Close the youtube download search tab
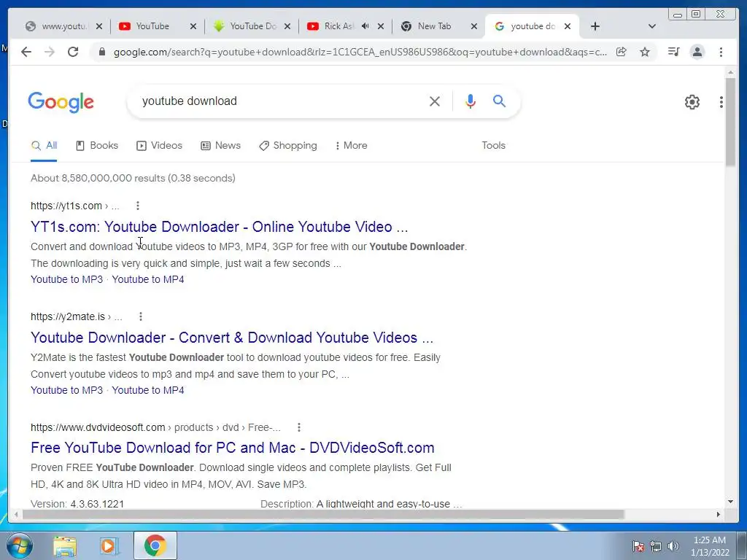747x560 pixels. (x=568, y=27)
